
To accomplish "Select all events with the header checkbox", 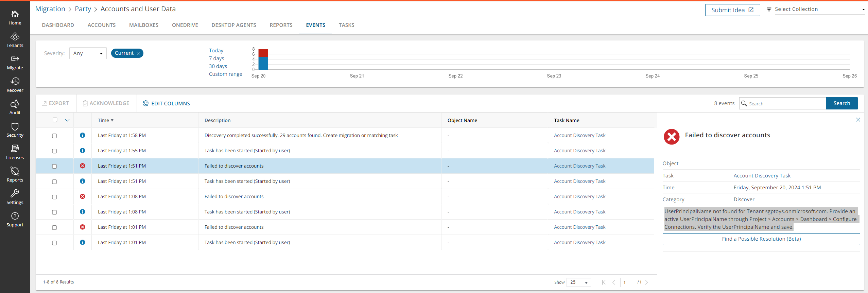I will point(55,120).
